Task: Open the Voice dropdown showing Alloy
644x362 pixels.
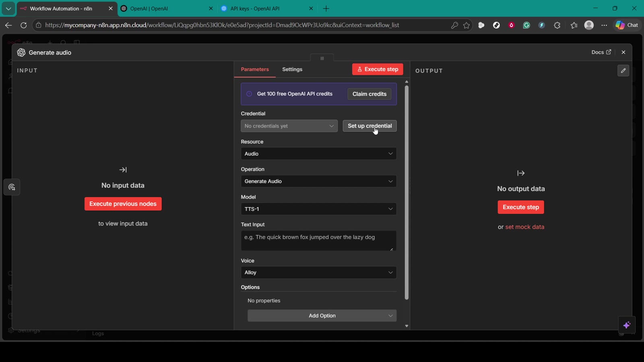Action: click(x=318, y=272)
